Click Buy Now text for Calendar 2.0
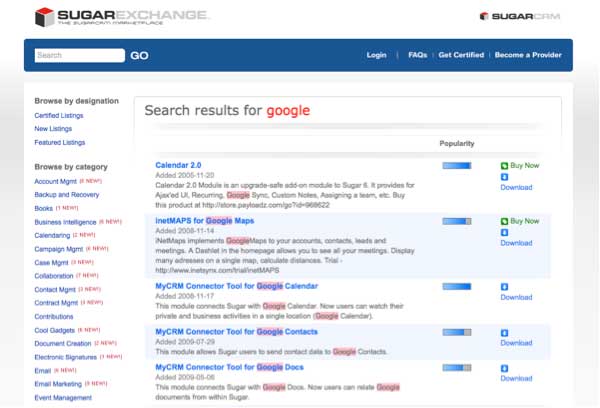This screenshot has width=600, height=408. tap(525, 165)
